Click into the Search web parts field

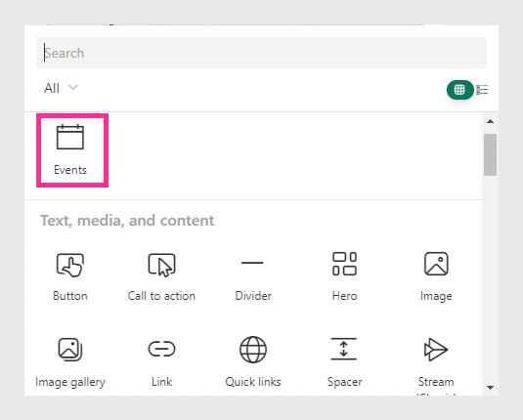click(x=262, y=53)
